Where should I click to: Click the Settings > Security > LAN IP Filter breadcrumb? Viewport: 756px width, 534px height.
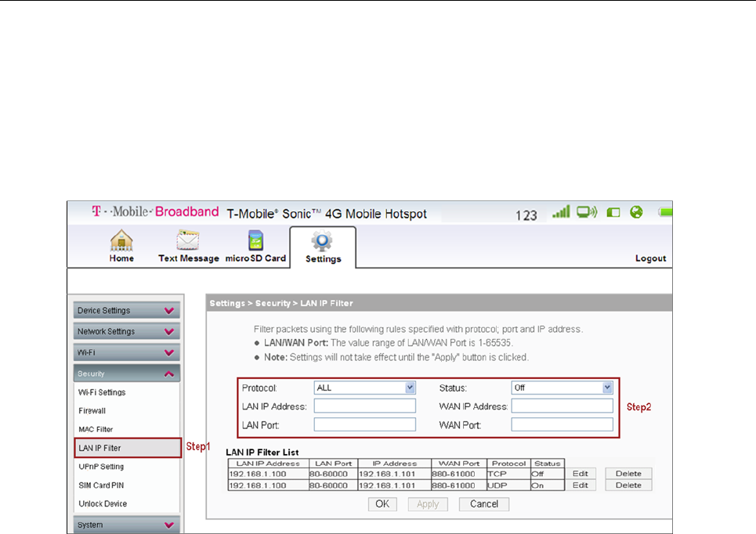pyautogui.click(x=281, y=303)
